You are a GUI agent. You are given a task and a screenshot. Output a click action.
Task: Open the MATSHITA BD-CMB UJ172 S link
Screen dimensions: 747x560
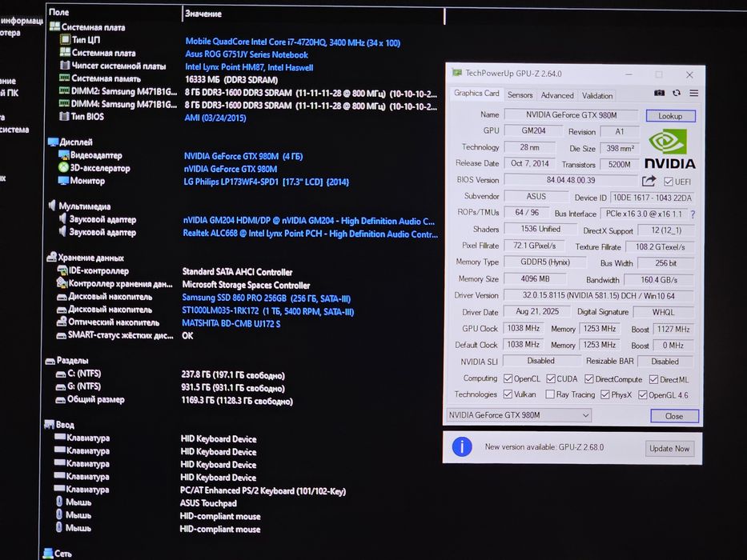point(231,323)
